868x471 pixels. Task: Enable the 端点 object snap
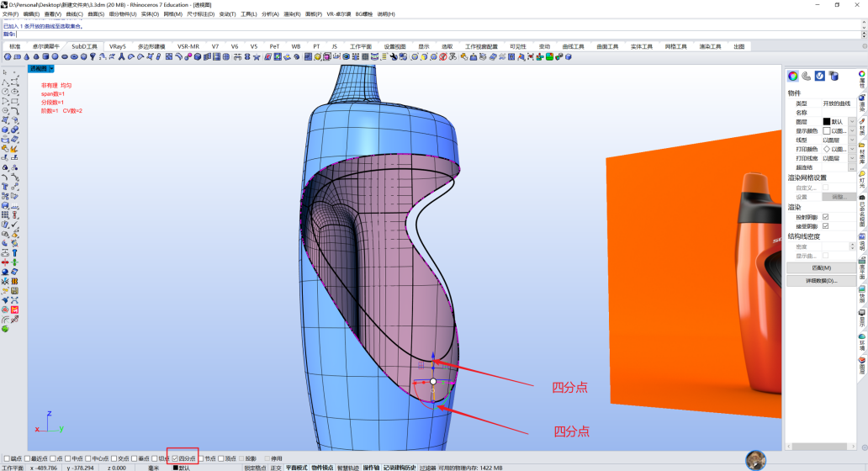pos(7,458)
